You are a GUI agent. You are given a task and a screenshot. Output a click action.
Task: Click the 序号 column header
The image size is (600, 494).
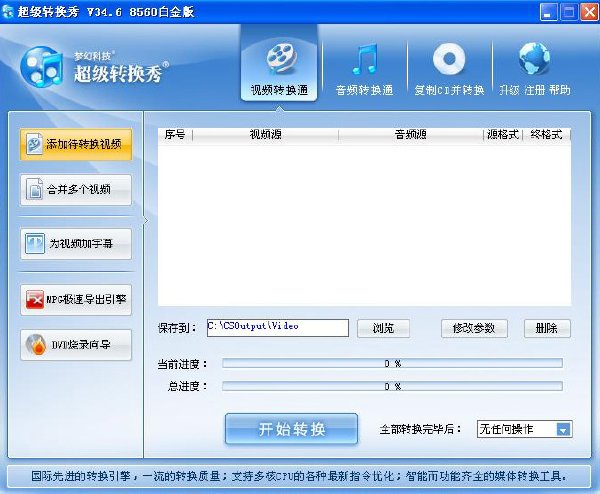(175, 135)
